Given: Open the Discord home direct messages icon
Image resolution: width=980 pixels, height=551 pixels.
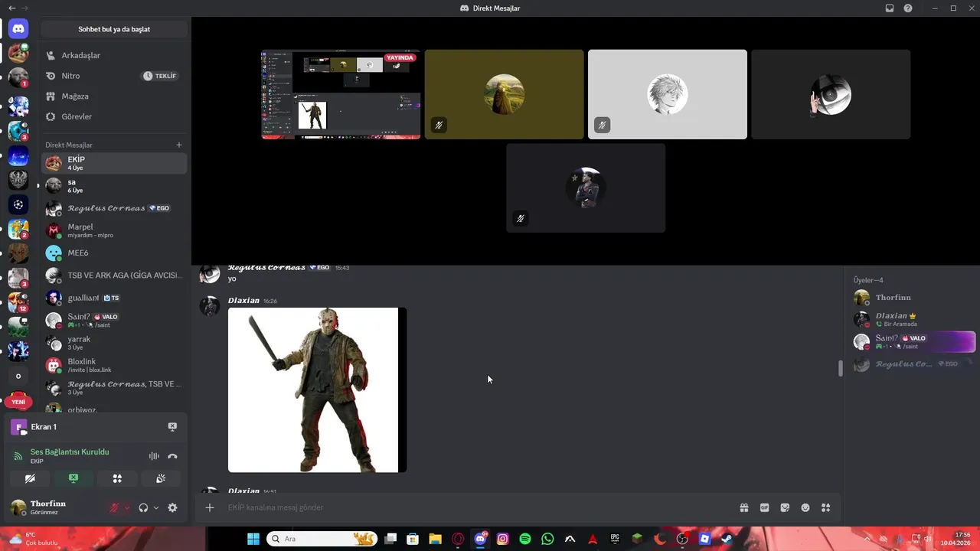Looking at the screenshot, I should point(18,29).
